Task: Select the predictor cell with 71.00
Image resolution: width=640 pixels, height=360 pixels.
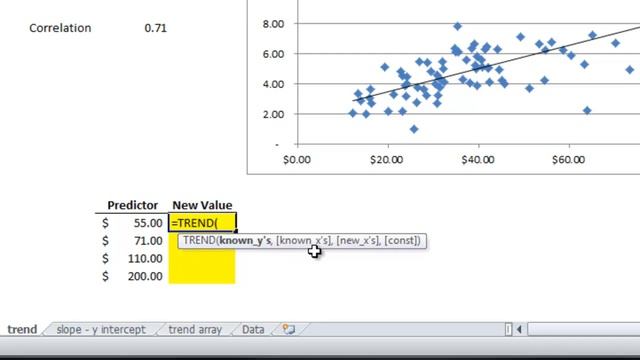Action: (132, 241)
